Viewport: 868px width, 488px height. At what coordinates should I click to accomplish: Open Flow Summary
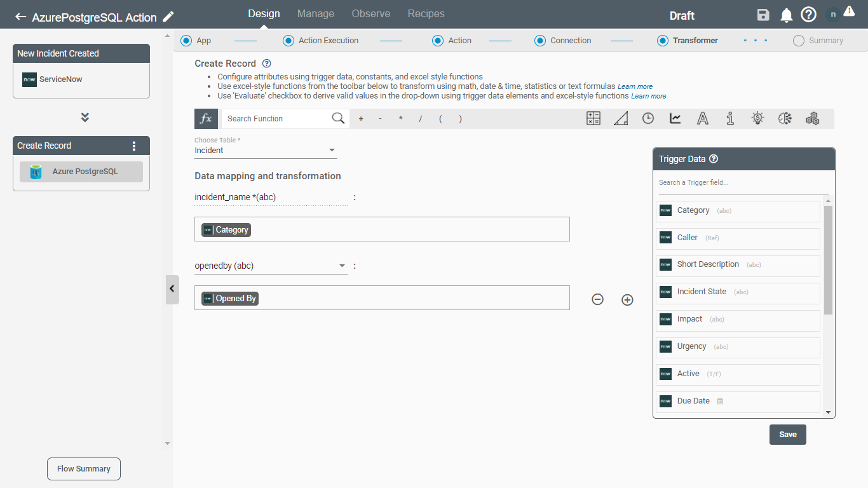tap(84, 469)
